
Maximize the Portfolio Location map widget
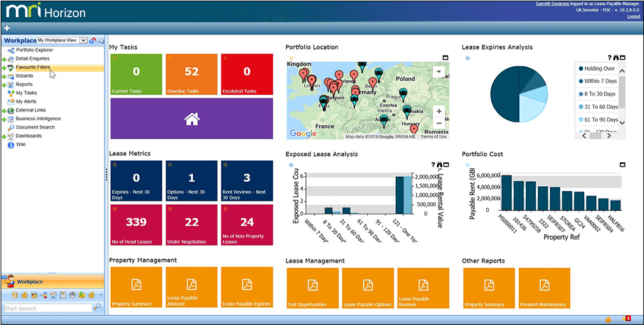pyautogui.click(x=446, y=57)
